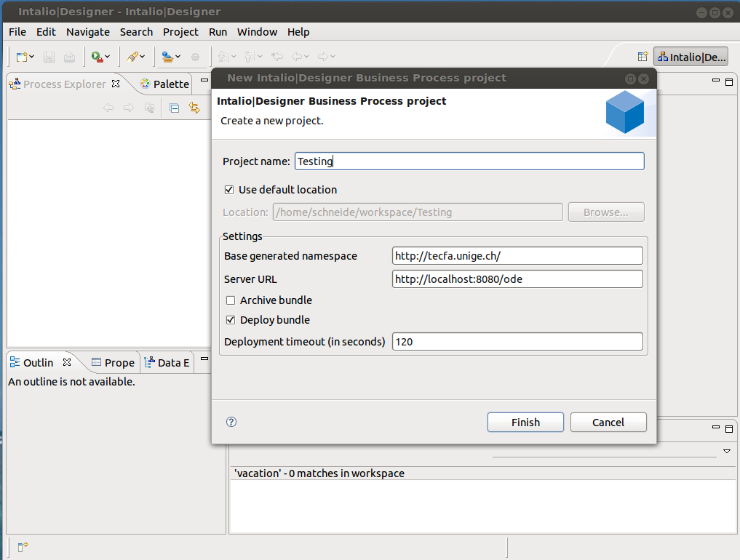Disable the Deploy bundle checkbox
The width and height of the screenshot is (740, 560).
click(231, 320)
